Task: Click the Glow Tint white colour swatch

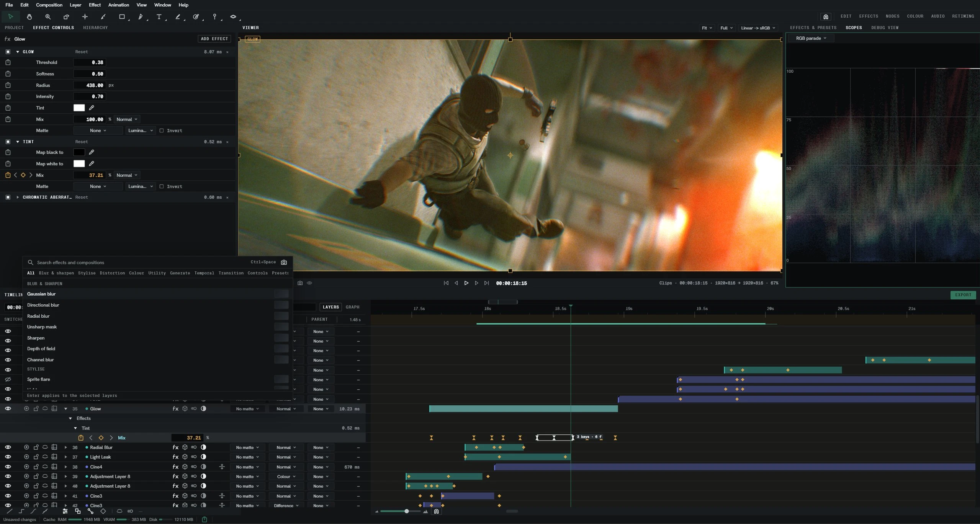Action: tap(79, 108)
